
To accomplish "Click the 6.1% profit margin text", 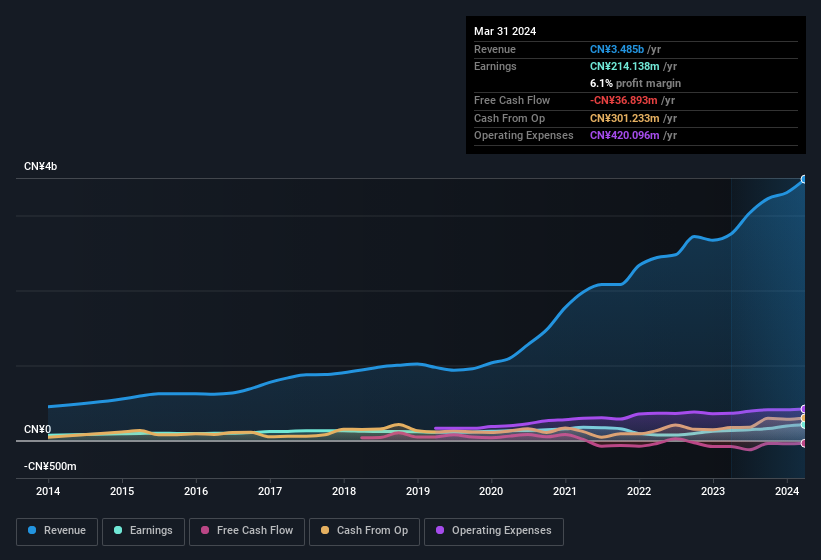I will point(635,83).
